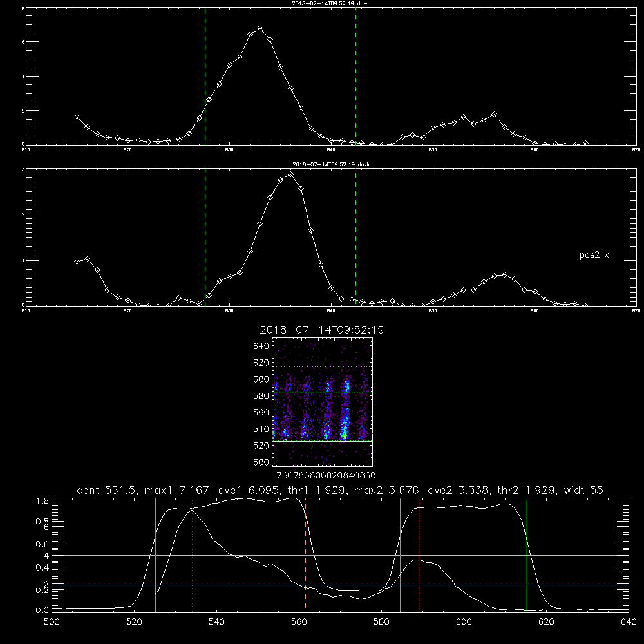Select the 'widt 55' value
The image size is (644, 644).
(583, 490)
